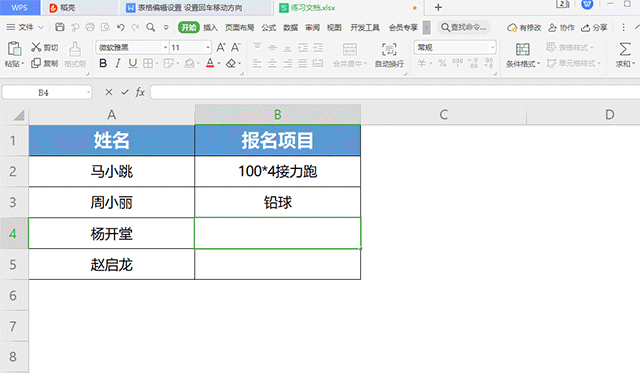Click the WPS home button
The image size is (640, 373).
pyautogui.click(x=19, y=7)
